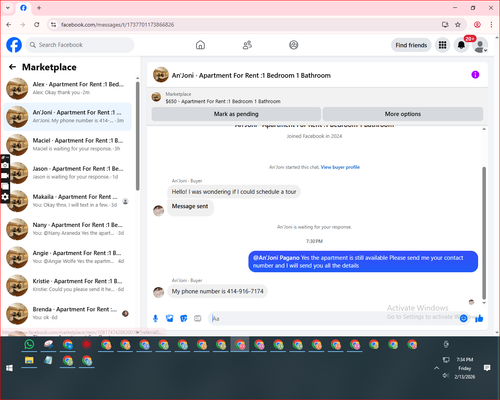
Task: Show hidden tray icons chevron
Action: (436, 368)
